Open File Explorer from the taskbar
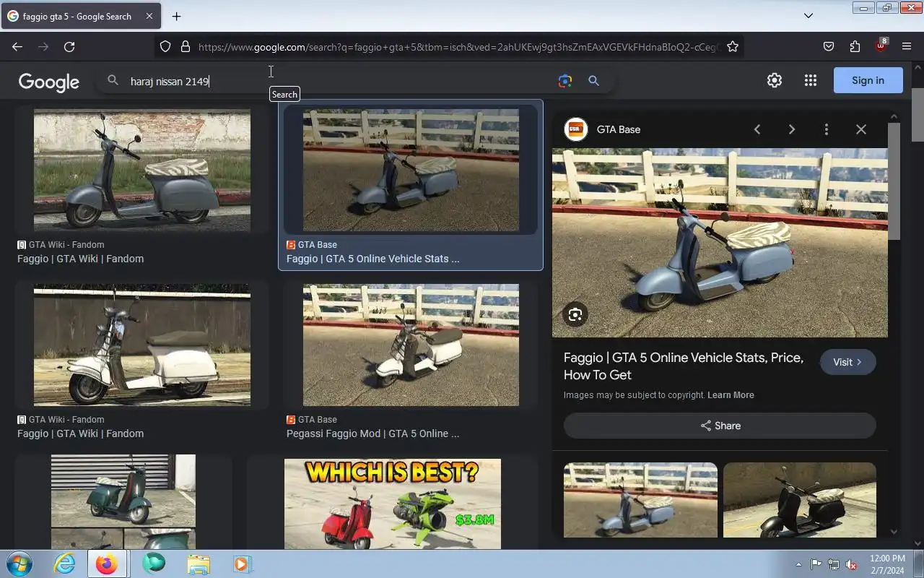The height and width of the screenshot is (578, 924). point(198,564)
